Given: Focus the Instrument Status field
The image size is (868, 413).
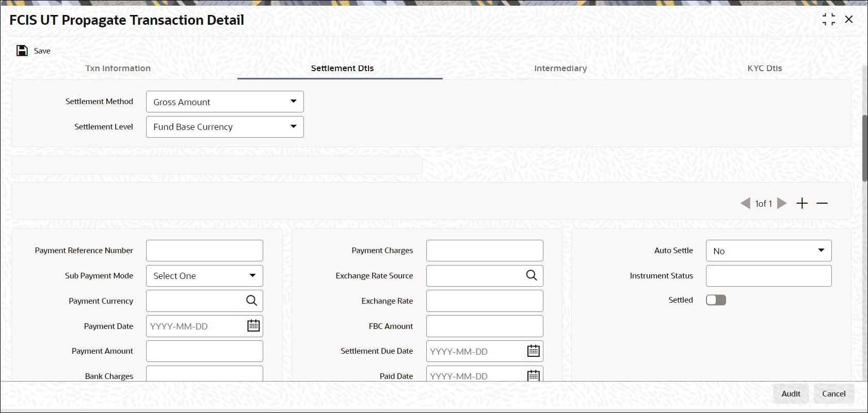Looking at the screenshot, I should coord(769,276).
